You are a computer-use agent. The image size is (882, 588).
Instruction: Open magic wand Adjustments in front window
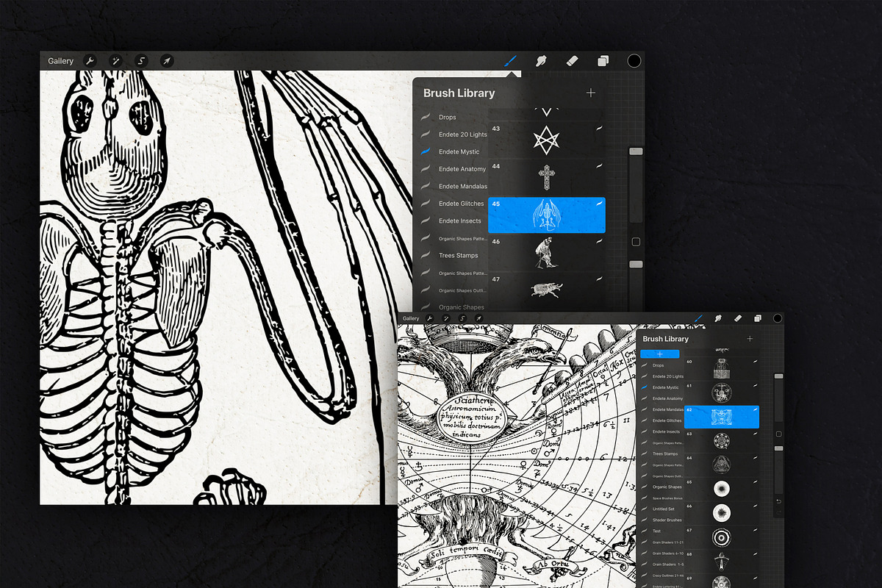(x=447, y=318)
